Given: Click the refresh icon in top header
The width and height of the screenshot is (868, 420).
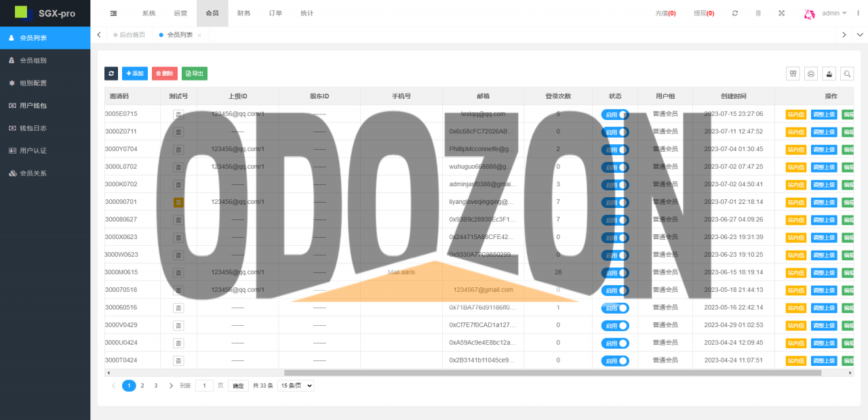Looking at the screenshot, I should pos(735,13).
